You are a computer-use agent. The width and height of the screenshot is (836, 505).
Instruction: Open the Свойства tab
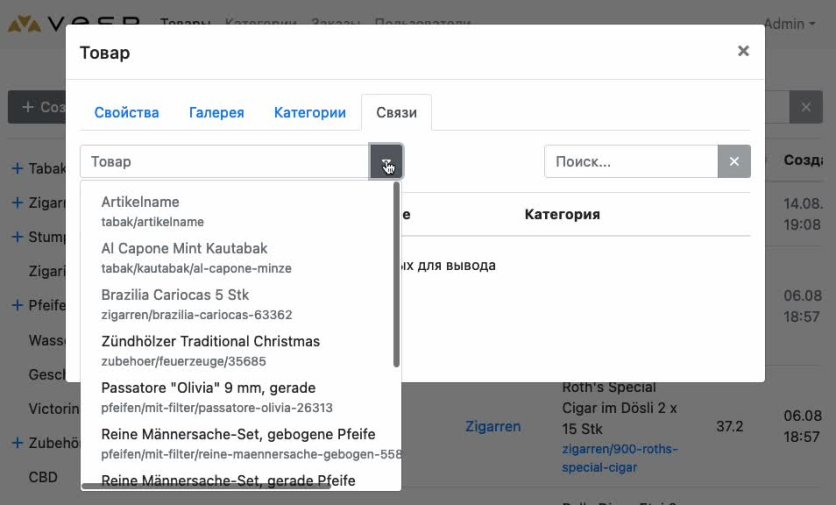tap(126, 113)
